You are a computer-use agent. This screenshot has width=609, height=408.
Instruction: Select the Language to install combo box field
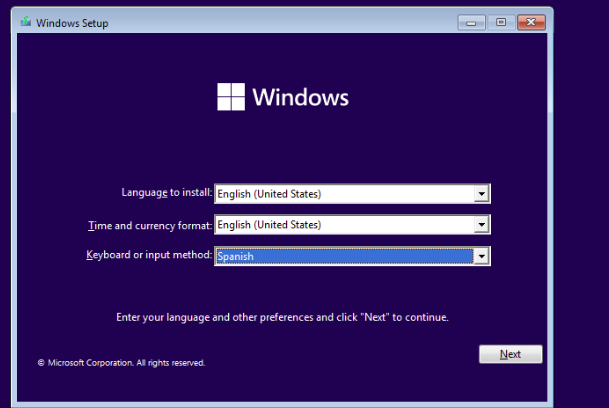(x=352, y=194)
